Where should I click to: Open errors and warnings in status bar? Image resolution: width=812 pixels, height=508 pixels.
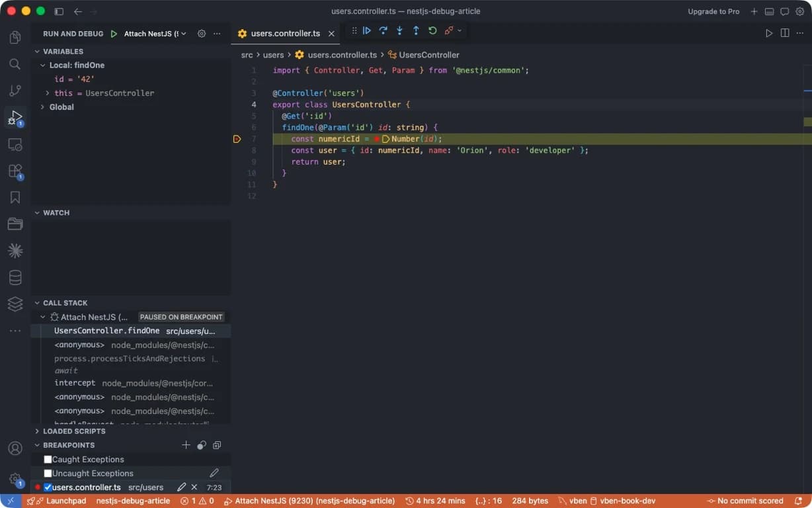coord(197,501)
